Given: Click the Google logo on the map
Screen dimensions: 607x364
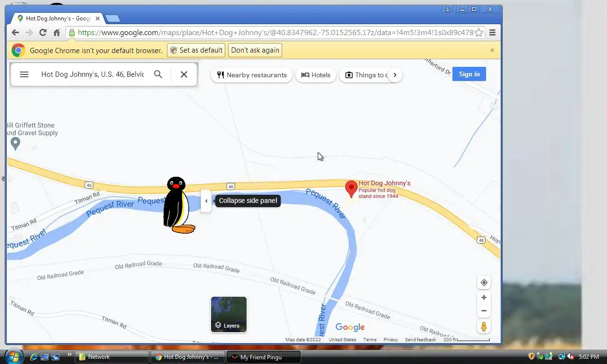Looking at the screenshot, I should (x=350, y=327).
